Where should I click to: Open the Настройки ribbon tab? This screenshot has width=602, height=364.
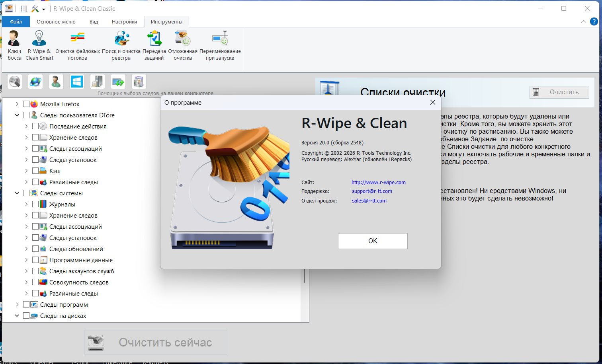(x=124, y=22)
